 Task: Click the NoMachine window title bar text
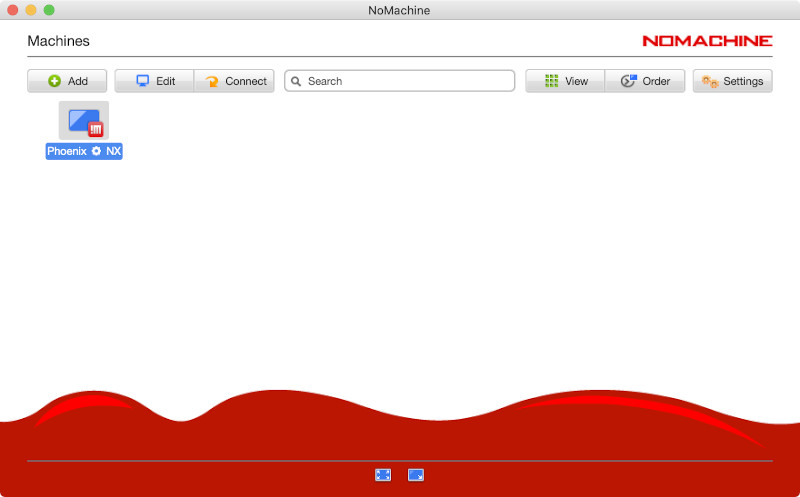click(399, 10)
